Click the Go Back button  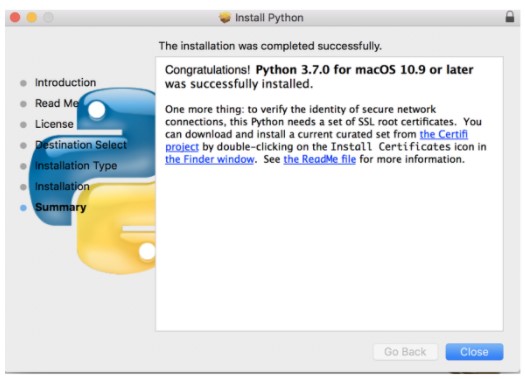click(x=405, y=352)
